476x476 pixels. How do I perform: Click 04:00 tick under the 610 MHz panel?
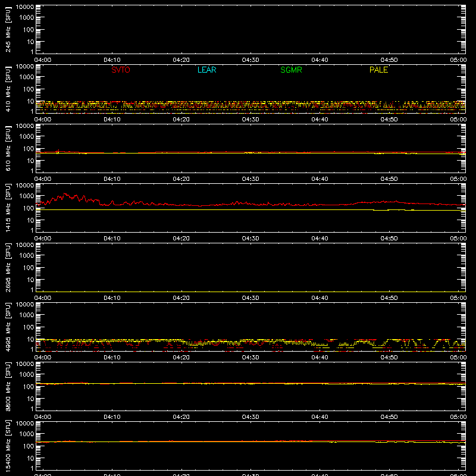(42, 179)
